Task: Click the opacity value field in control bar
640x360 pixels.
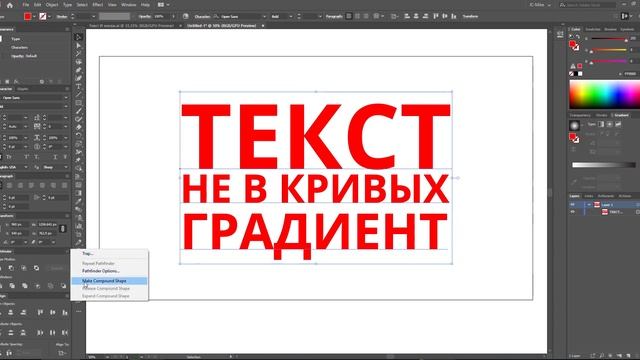Action: [x=161, y=16]
